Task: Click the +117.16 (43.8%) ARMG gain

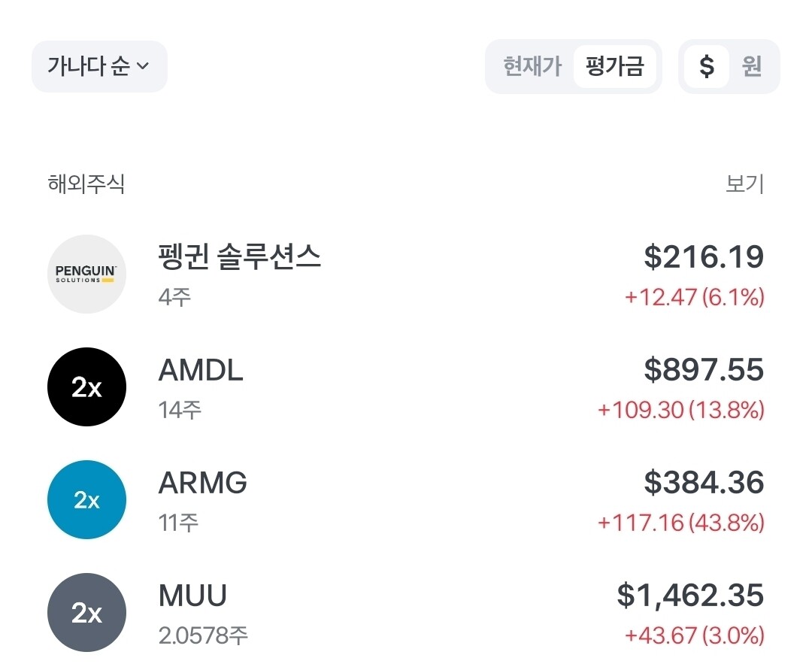Action: tap(681, 523)
